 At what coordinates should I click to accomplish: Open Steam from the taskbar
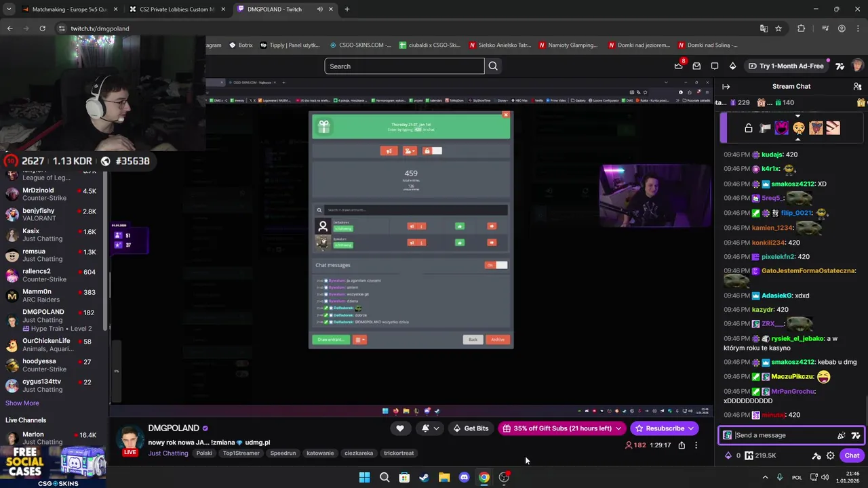pos(424,477)
